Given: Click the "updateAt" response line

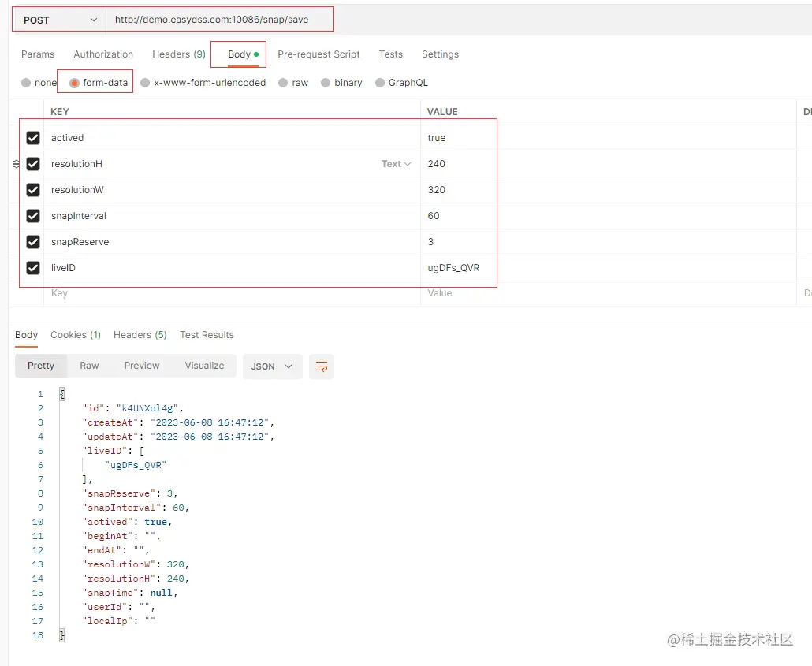Looking at the screenshot, I should click(178, 437).
